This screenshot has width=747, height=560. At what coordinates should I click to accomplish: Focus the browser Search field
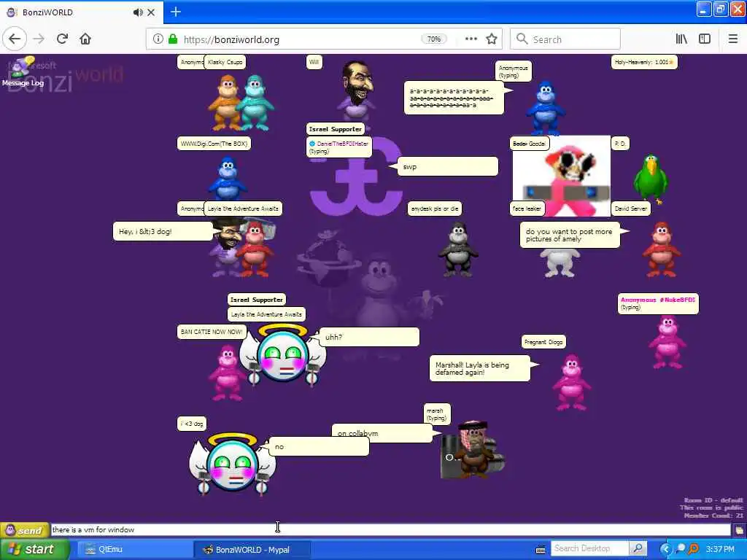(x=565, y=39)
